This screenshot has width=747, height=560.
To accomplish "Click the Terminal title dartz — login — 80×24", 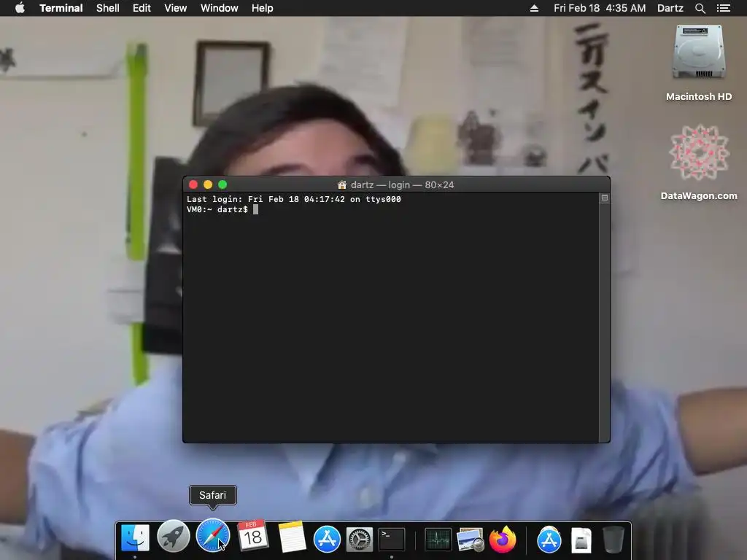I will [402, 184].
